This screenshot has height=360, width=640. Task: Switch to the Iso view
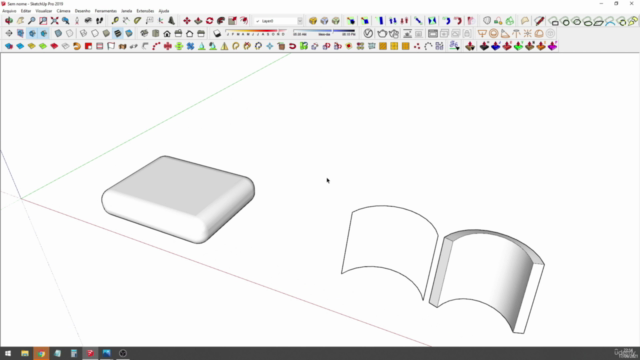[x=144, y=33]
